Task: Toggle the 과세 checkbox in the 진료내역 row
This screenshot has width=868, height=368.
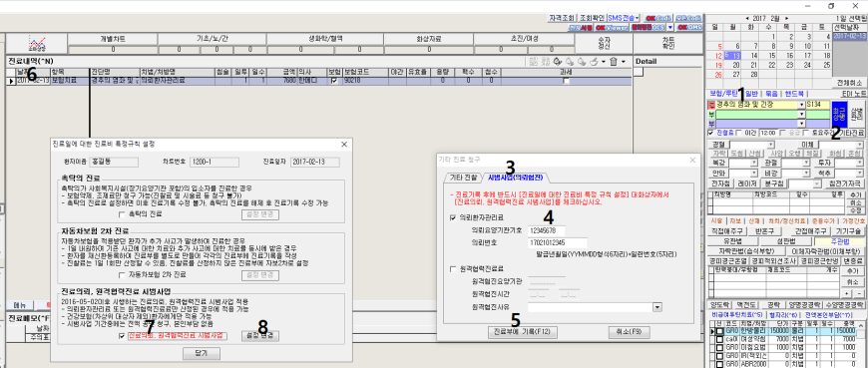Action: pos(565,81)
